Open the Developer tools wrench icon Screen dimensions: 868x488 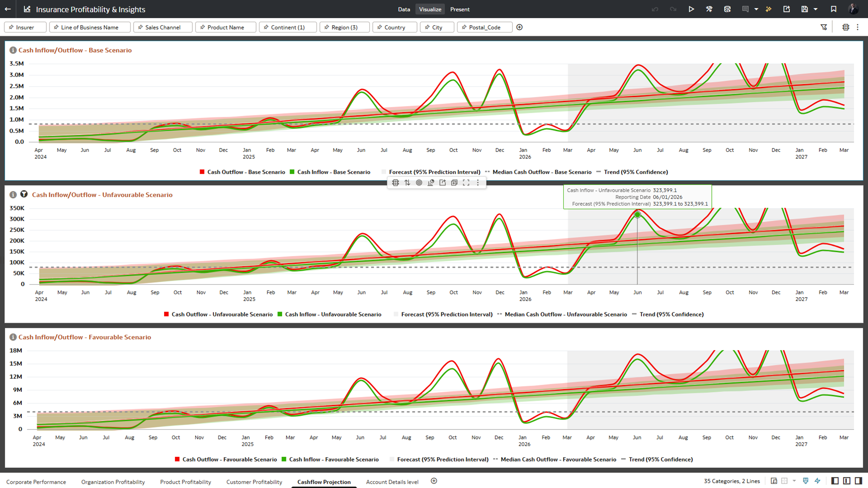tap(709, 9)
